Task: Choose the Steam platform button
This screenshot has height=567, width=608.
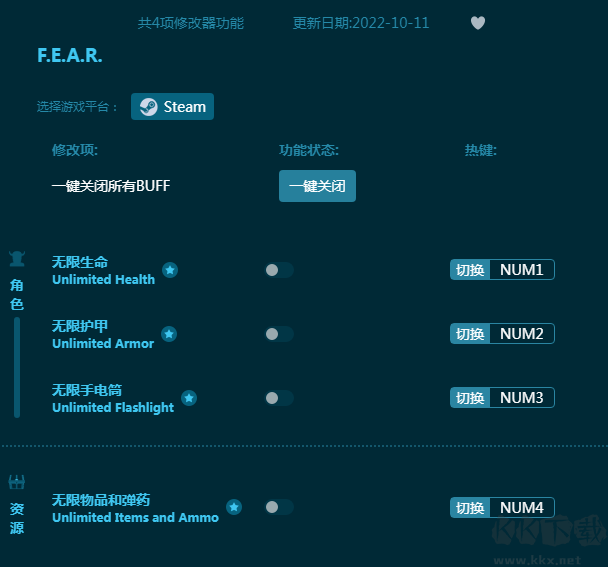Action: tap(172, 107)
